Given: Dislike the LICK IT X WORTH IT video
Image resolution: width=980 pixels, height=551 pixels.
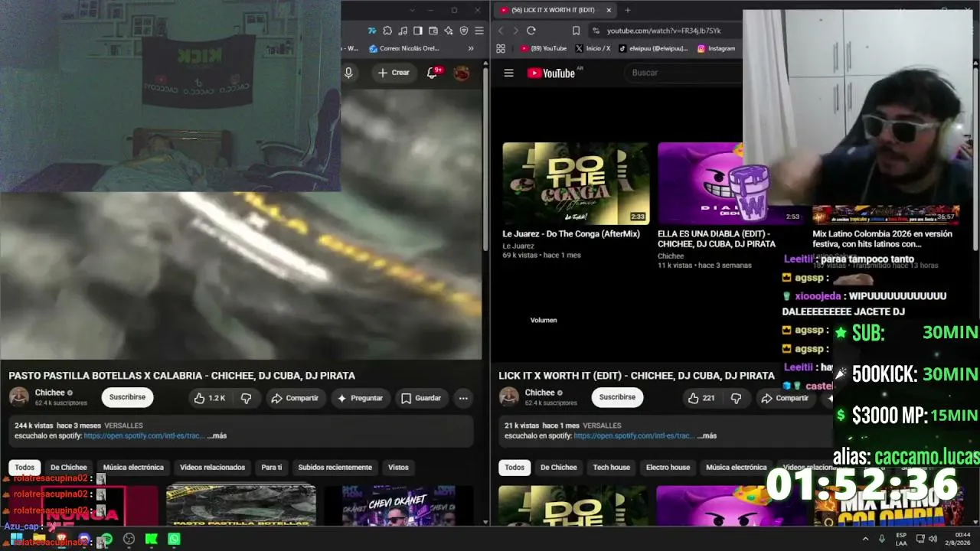Looking at the screenshot, I should pyautogui.click(x=736, y=398).
